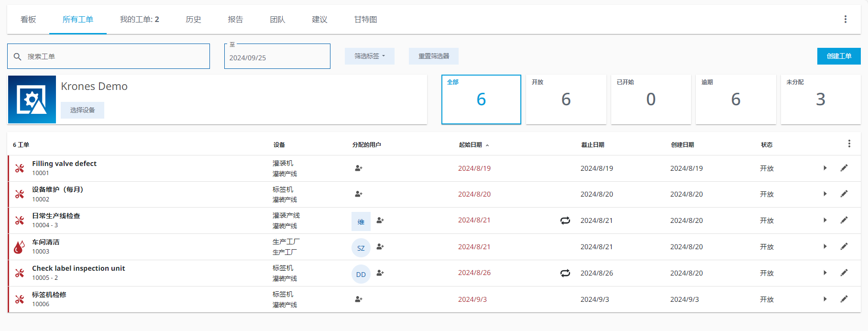Click the 创建工单 button
The height and width of the screenshot is (331, 868).
click(x=838, y=56)
